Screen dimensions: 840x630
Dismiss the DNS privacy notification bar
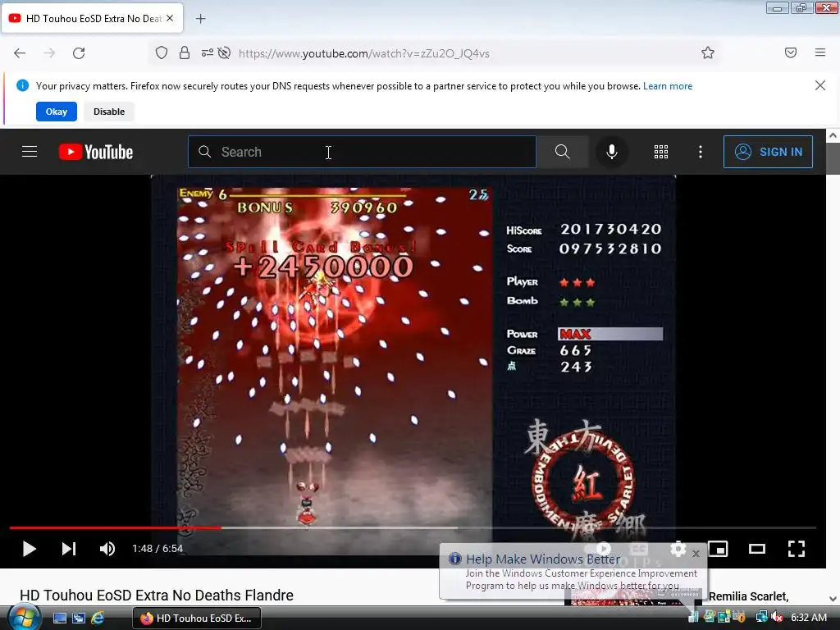[x=819, y=85]
